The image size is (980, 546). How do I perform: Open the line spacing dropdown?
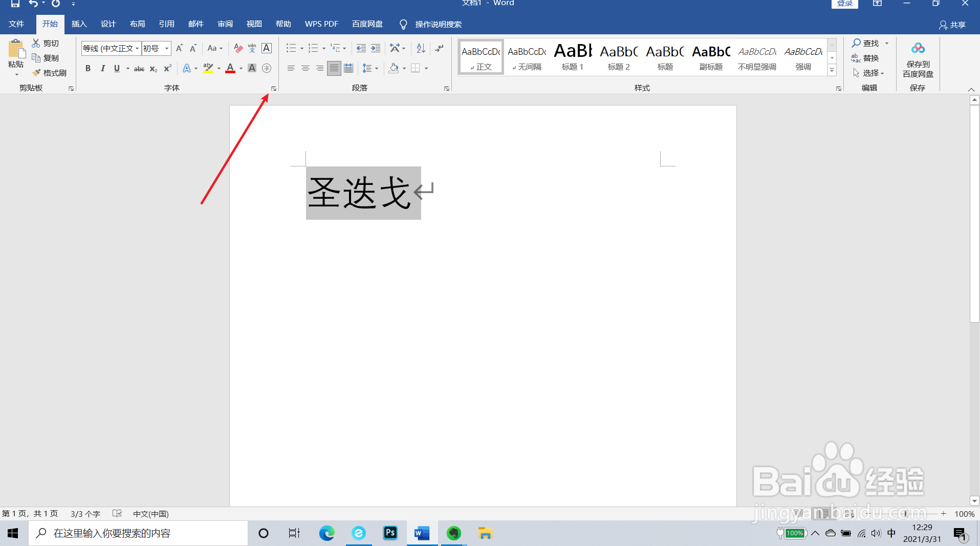pos(370,68)
